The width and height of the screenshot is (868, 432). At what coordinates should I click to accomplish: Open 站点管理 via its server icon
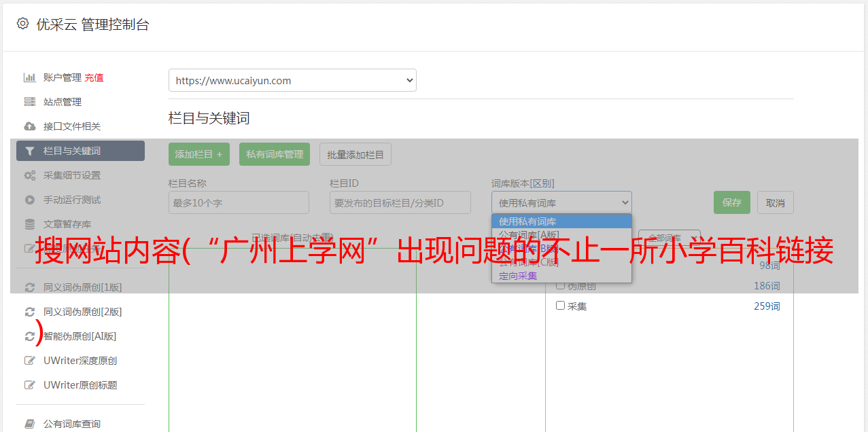click(29, 102)
